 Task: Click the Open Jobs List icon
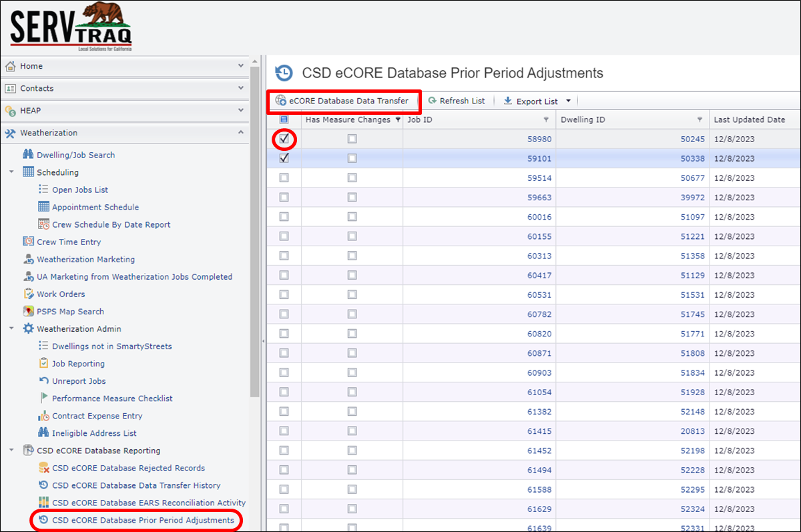pos(43,190)
